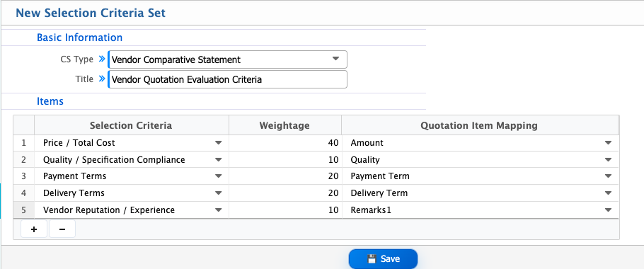The height and width of the screenshot is (269, 644).
Task: Click the Quality mapping cell text
Action: [x=365, y=160]
